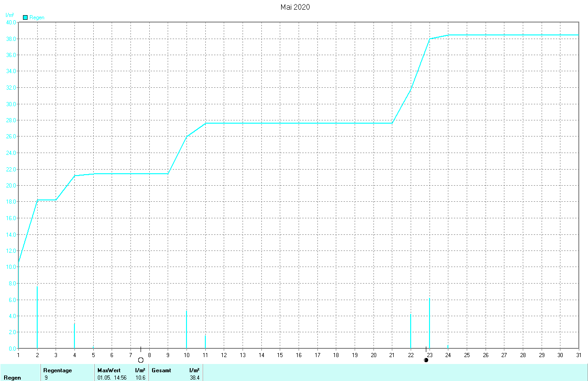Click the new moon symbol below day 23
Screen dimensions: 588x381
pyautogui.click(x=426, y=360)
